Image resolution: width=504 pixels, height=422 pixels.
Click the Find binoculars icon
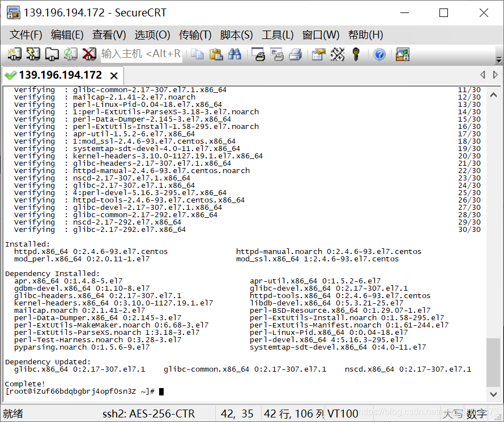(x=234, y=54)
